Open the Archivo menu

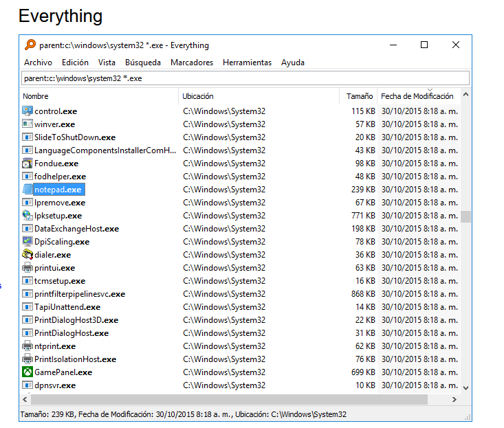coord(38,63)
